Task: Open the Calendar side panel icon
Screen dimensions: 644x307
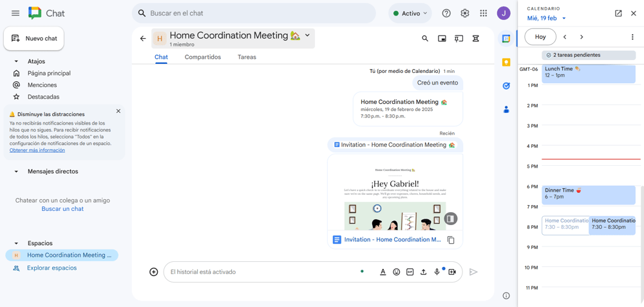Action: point(506,39)
